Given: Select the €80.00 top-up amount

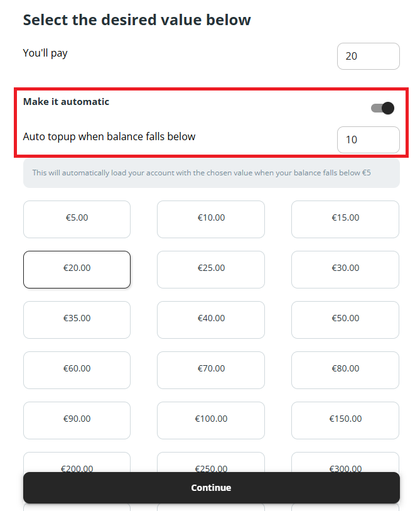Looking at the screenshot, I should [345, 370].
